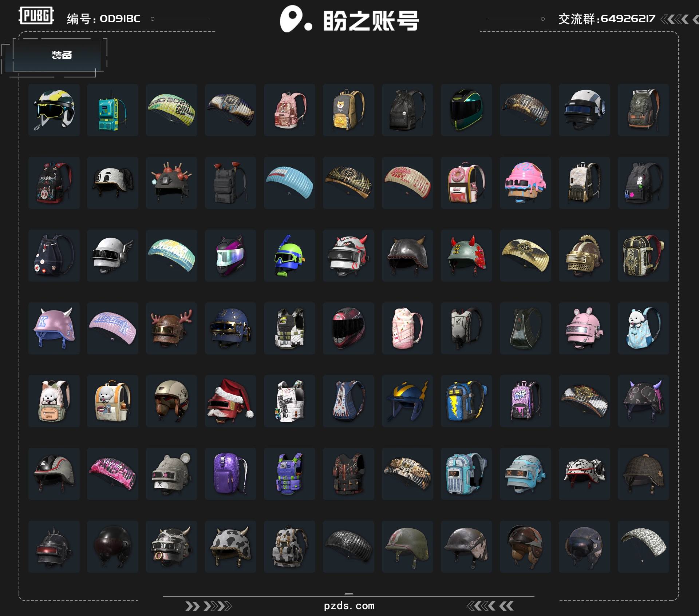Choose the sugar skull embroidered backpack

[x=54, y=183]
